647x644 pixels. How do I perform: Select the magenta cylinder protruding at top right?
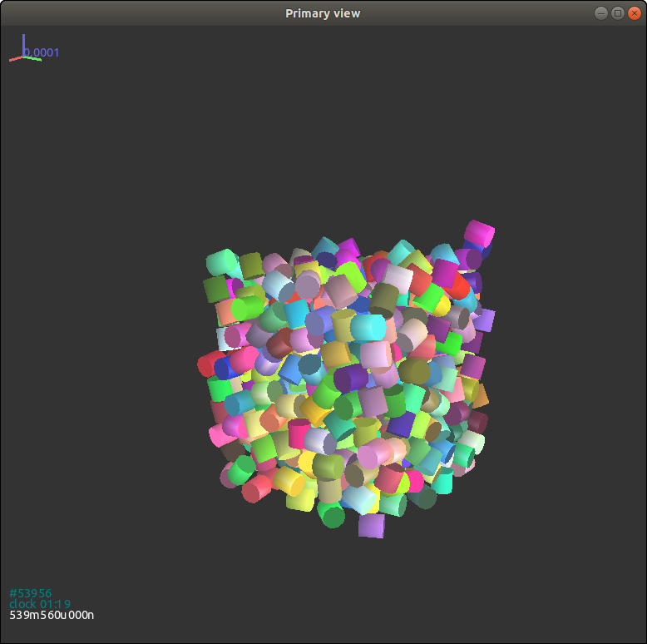click(479, 233)
